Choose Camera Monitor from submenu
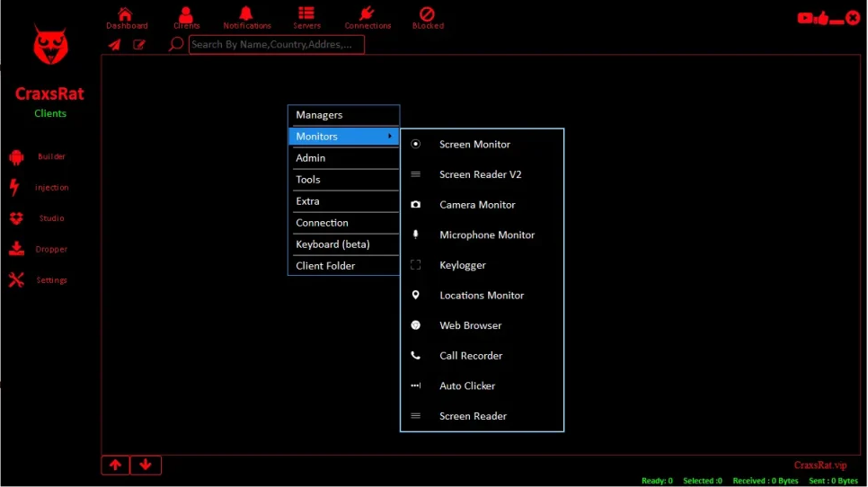 point(482,205)
